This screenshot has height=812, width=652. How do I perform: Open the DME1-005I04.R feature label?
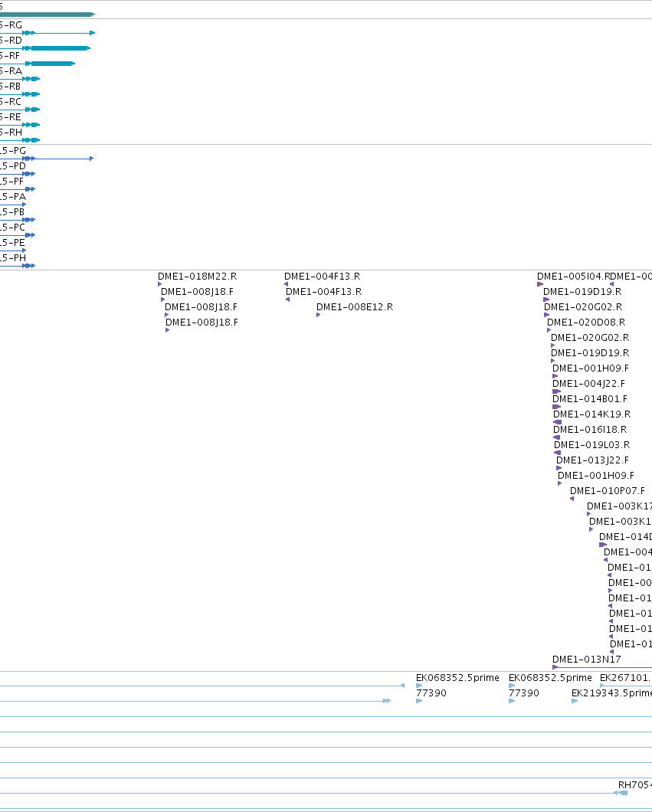point(574,276)
